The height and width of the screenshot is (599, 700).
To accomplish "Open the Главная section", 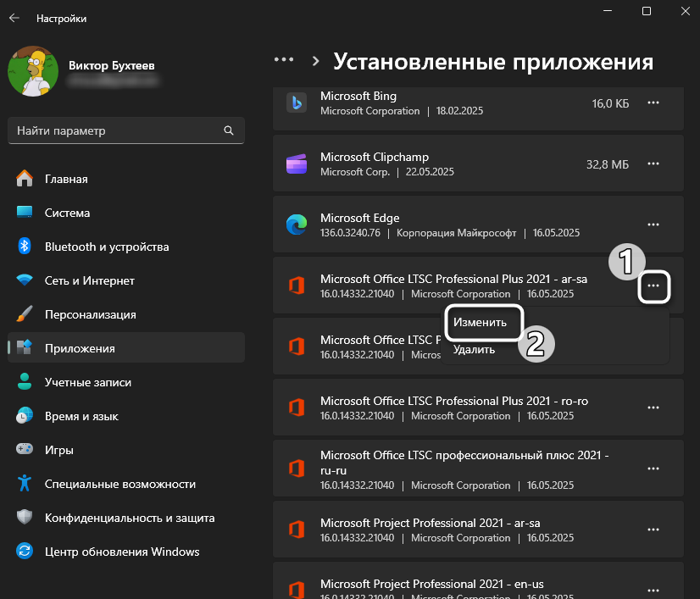I will [x=126, y=179].
